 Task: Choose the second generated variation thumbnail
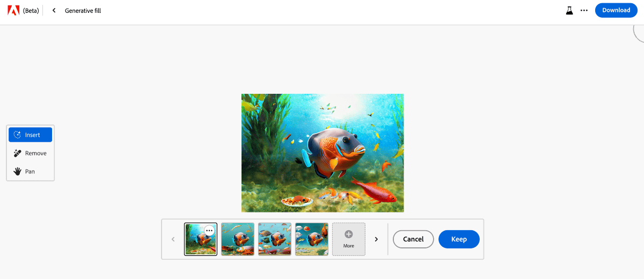pos(238,239)
